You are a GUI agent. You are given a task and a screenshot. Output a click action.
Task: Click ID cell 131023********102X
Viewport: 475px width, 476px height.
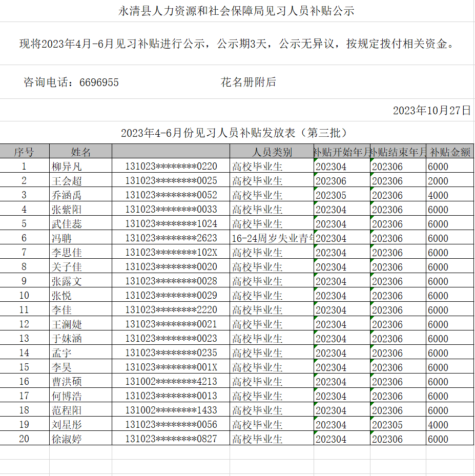point(171,252)
